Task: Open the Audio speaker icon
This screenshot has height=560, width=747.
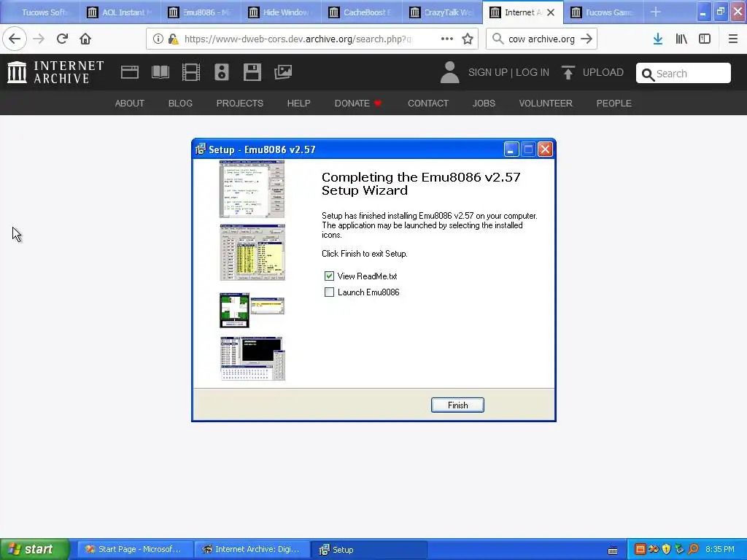Action: [x=222, y=72]
